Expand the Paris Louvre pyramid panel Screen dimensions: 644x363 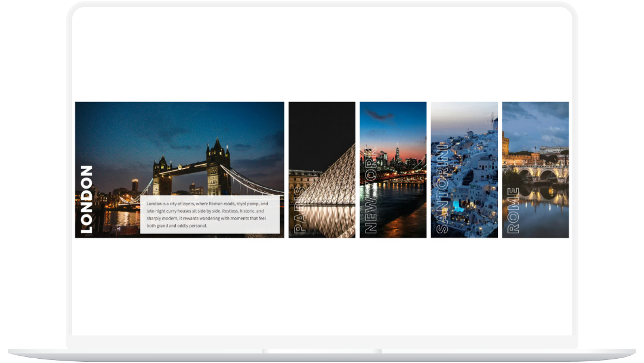tap(322, 170)
